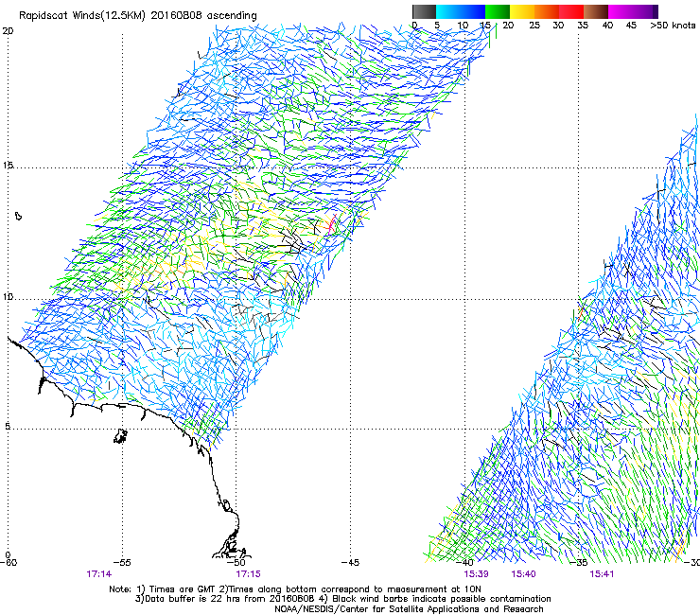The image size is (700, 615).
Task: Click the green 15-20 knots legend swatch
Action: [x=498, y=11]
